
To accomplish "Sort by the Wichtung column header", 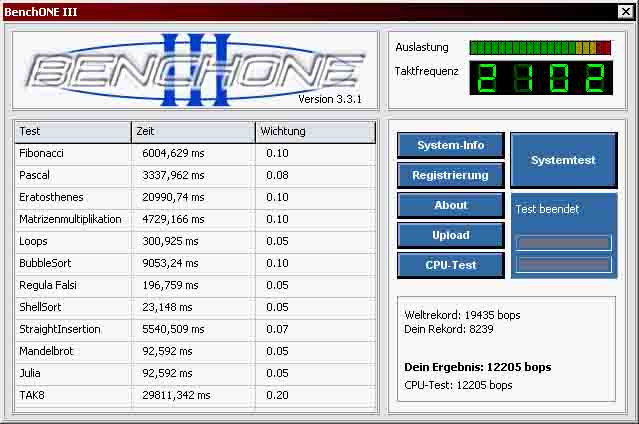I will (315, 132).
